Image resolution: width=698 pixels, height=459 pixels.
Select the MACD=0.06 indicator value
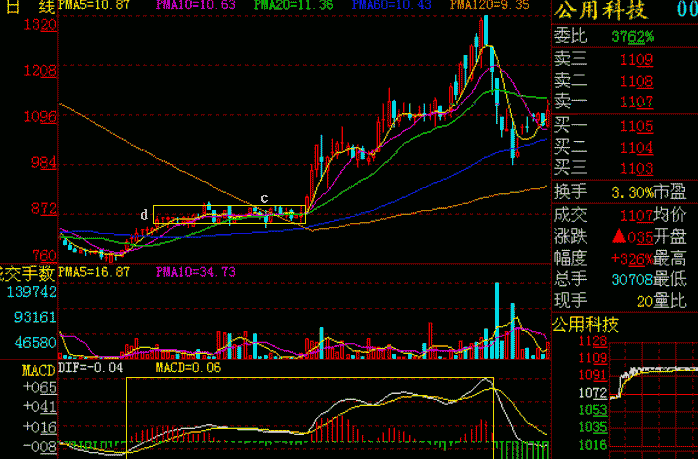188,368
